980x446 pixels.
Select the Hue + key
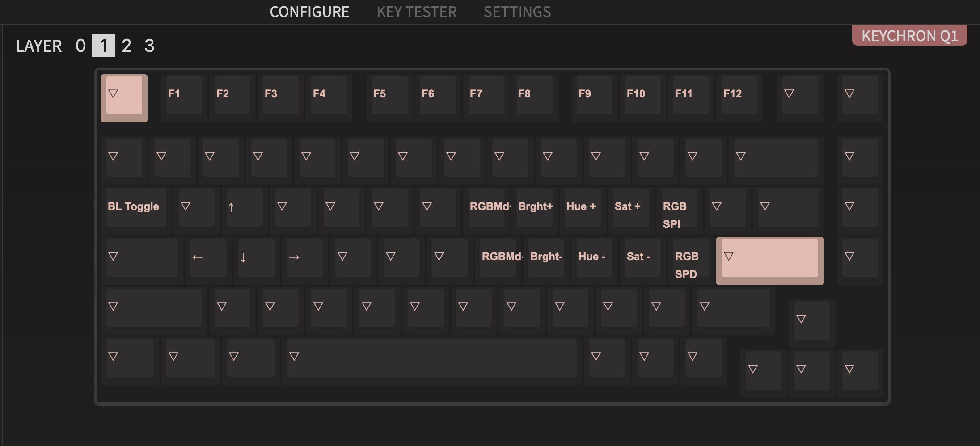583,211
